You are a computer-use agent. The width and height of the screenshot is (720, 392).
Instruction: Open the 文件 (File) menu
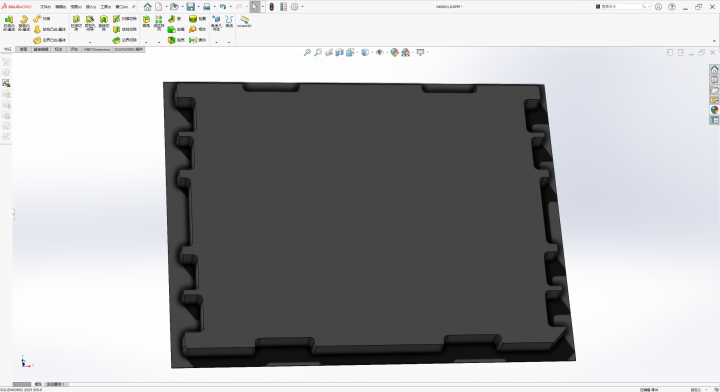click(x=45, y=7)
